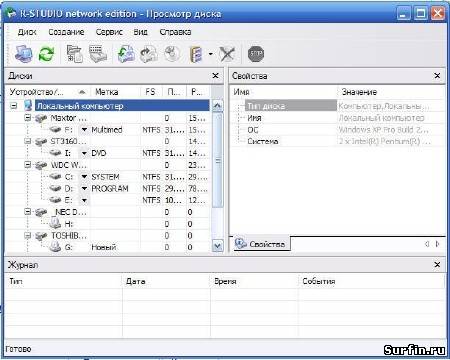
Task: Click the remove (X) toolbar icon
Action: [x=227, y=54]
